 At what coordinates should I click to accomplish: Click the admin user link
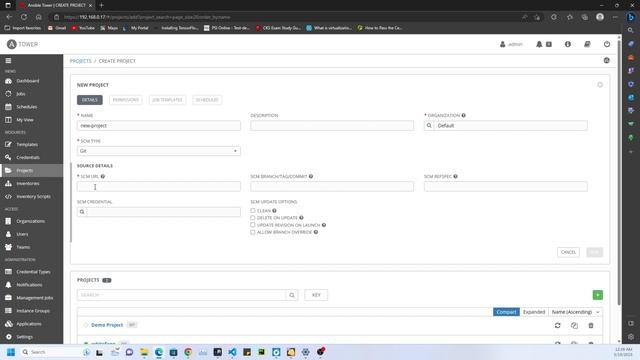511,44
